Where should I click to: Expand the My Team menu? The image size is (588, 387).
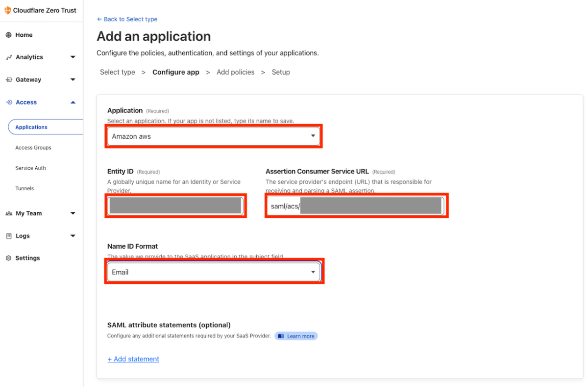click(73, 213)
